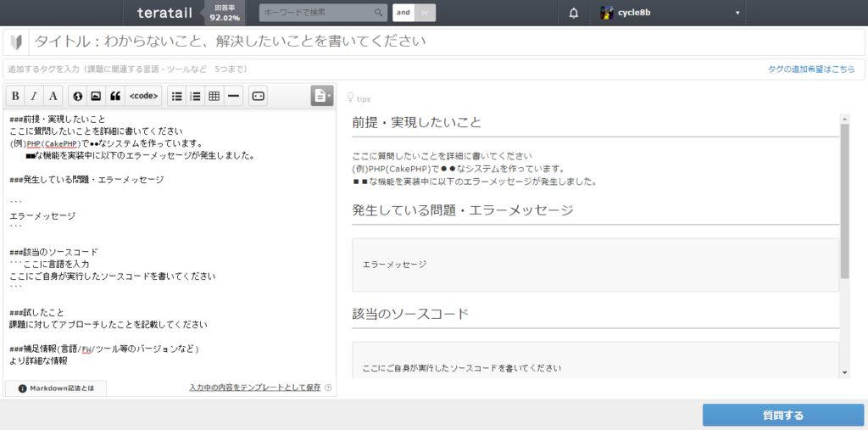Click editor line ###該当のソースコード
868x430 pixels.
tap(53, 252)
